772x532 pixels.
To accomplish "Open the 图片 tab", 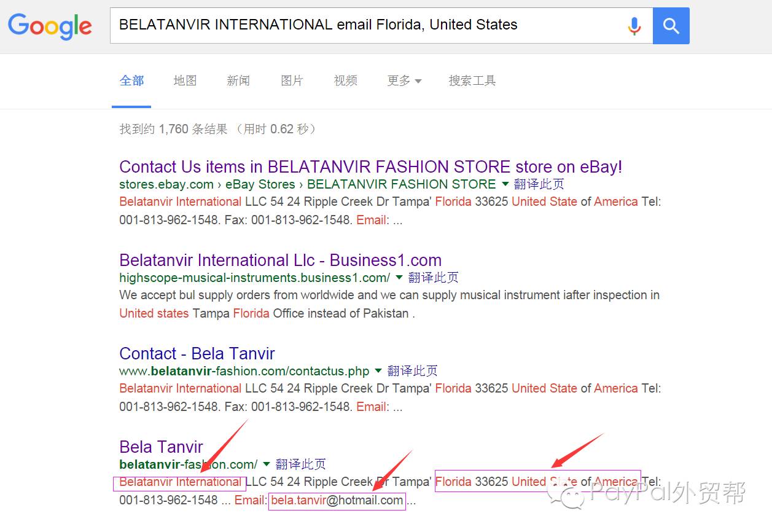I will point(292,80).
